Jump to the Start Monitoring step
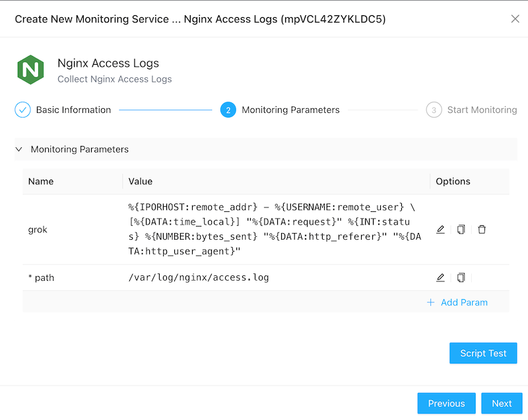Image resolution: width=528 pixels, height=420 pixels. point(434,110)
